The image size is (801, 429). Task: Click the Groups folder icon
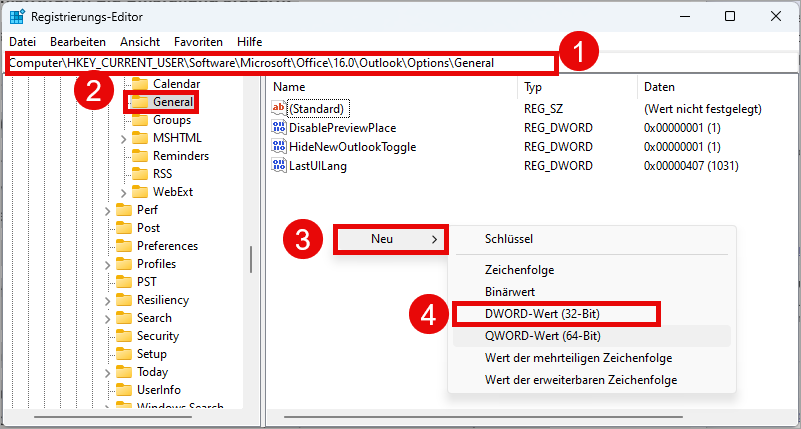click(x=140, y=120)
